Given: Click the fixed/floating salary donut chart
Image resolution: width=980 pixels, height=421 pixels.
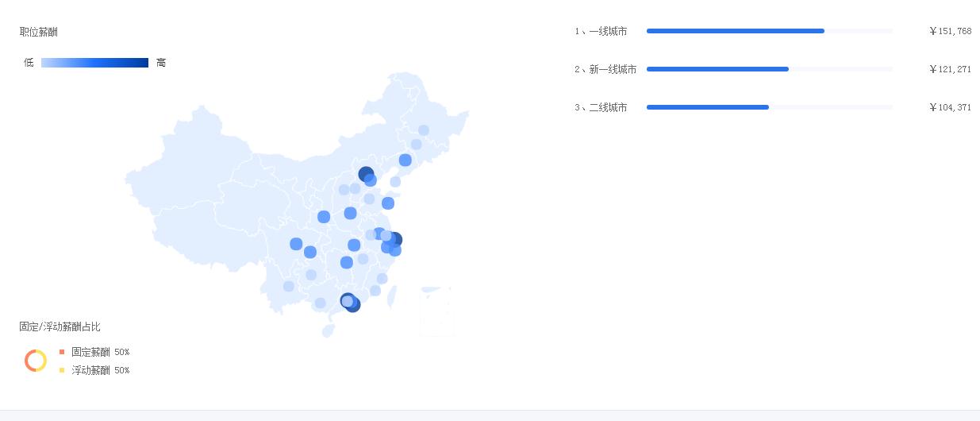Looking at the screenshot, I should coord(36,361).
